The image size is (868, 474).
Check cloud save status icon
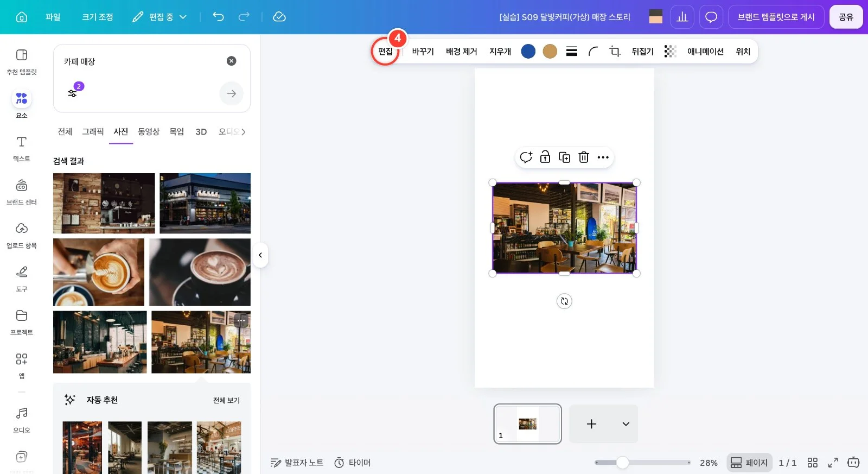click(279, 17)
